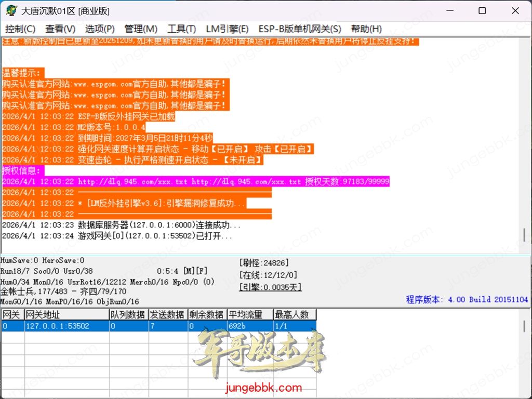Select the 平均流量 column header
This screenshot has height=399, width=532.
tap(250, 315)
